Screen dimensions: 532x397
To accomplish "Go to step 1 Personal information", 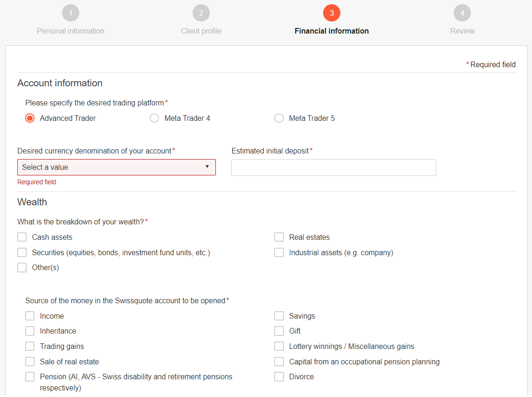I will [x=70, y=13].
